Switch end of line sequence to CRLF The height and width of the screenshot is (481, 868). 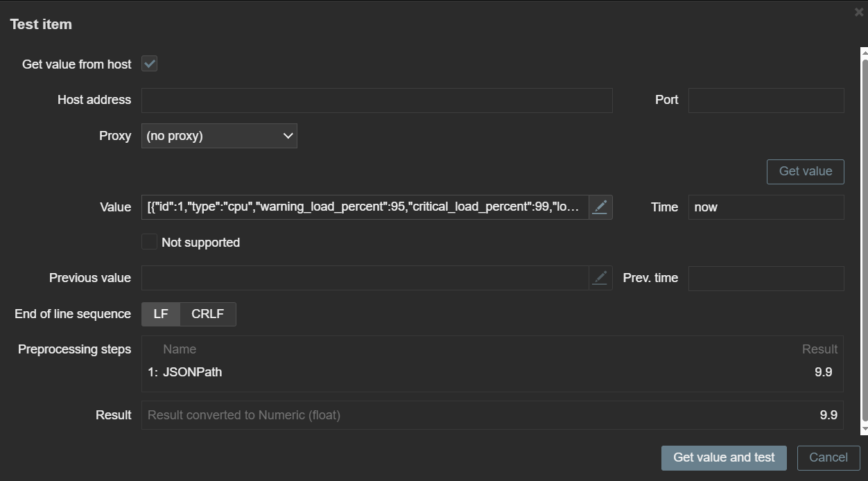tap(207, 314)
